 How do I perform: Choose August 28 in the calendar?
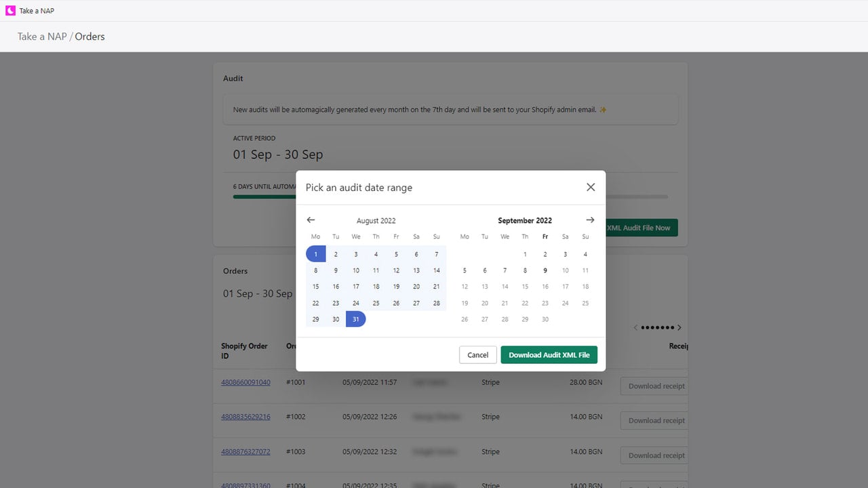(x=437, y=303)
